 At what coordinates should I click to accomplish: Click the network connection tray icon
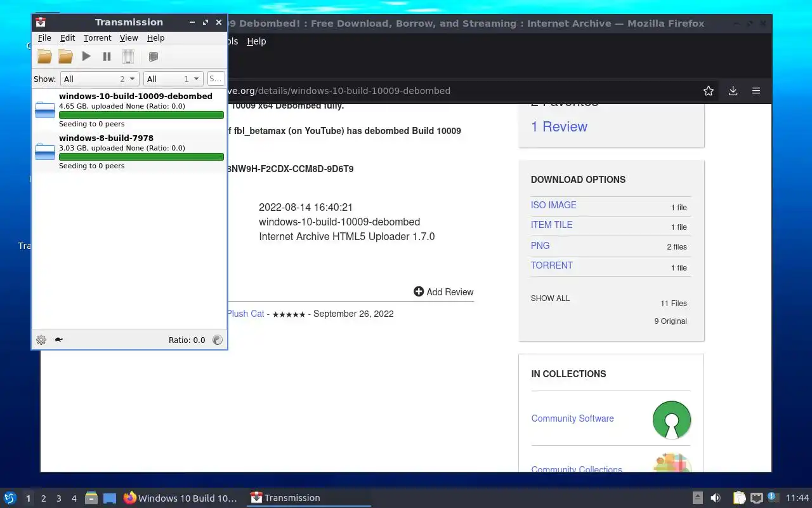click(x=756, y=498)
